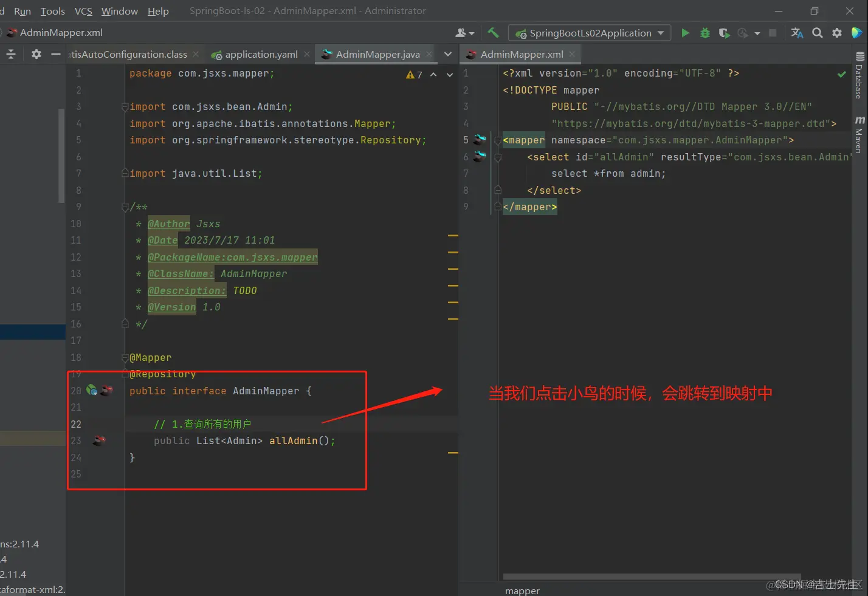Collapse the mapper tag fold on XML line 5
The image size is (868, 596).
[x=497, y=140]
